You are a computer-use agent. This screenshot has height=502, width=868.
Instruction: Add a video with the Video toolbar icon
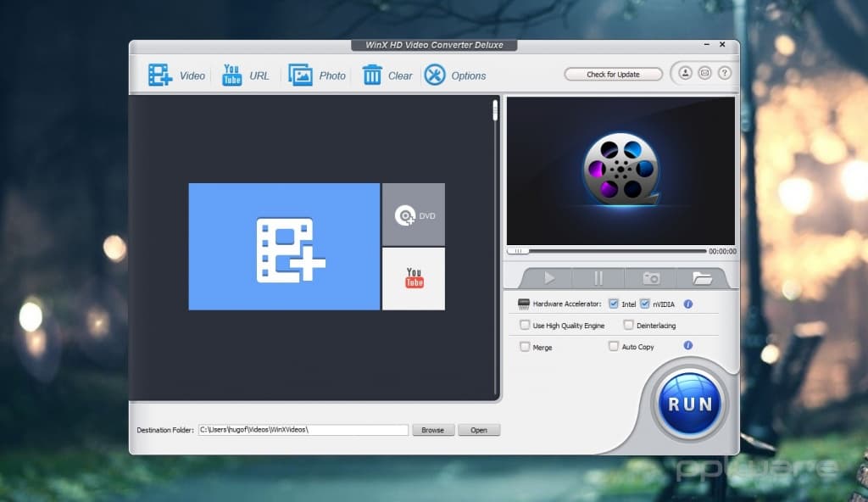(160, 75)
